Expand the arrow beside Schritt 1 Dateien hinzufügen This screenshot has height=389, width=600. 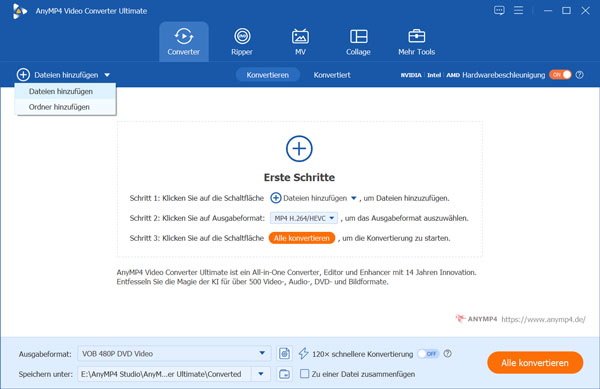(354, 198)
